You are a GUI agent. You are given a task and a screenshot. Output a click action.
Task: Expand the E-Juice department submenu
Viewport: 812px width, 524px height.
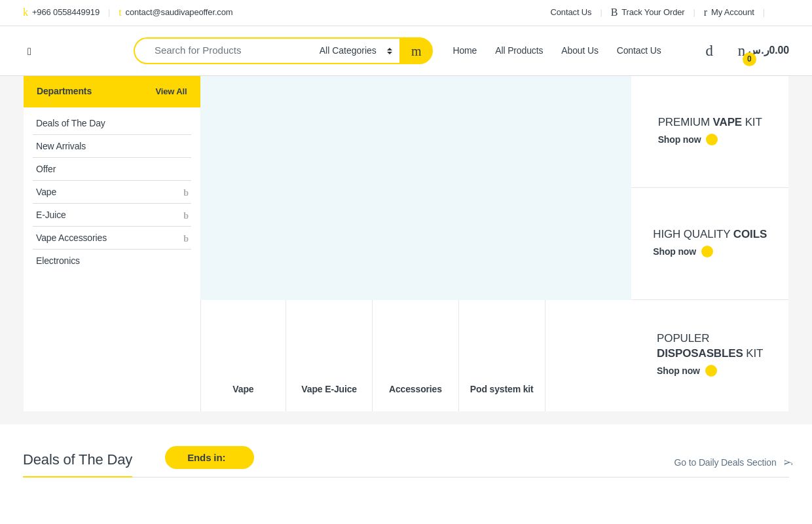click(x=186, y=215)
